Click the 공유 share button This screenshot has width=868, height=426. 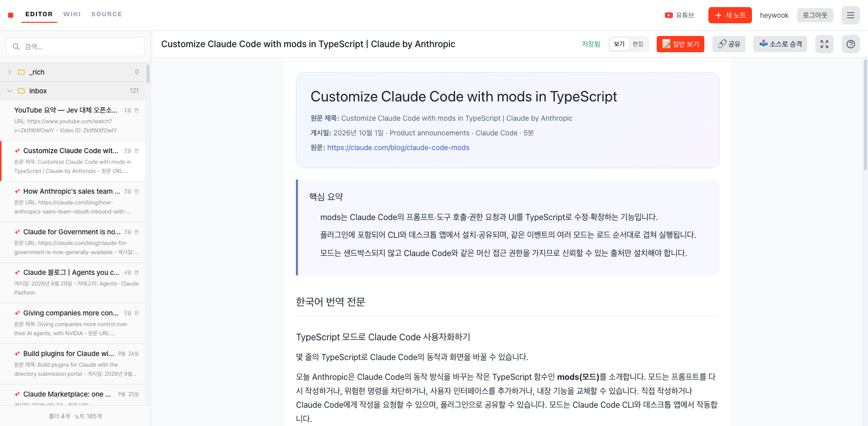(729, 44)
